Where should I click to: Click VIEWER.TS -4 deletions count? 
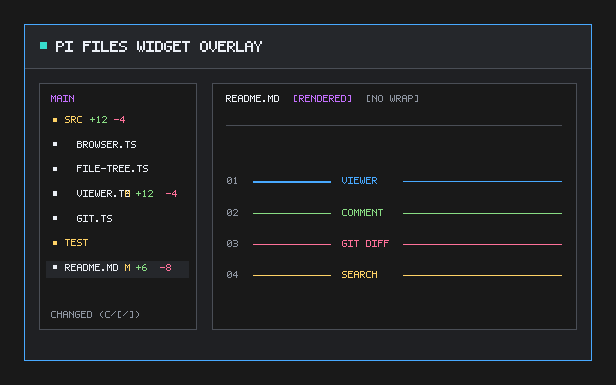coord(171,194)
